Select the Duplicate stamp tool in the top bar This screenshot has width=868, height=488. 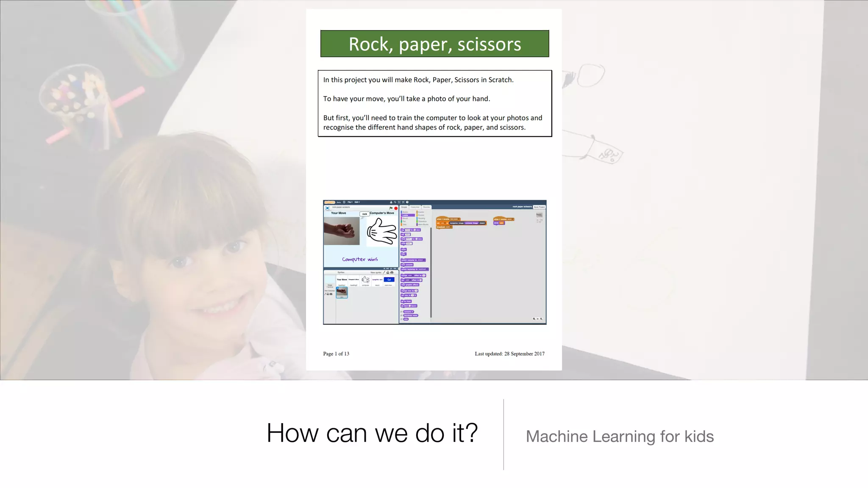[391, 202]
